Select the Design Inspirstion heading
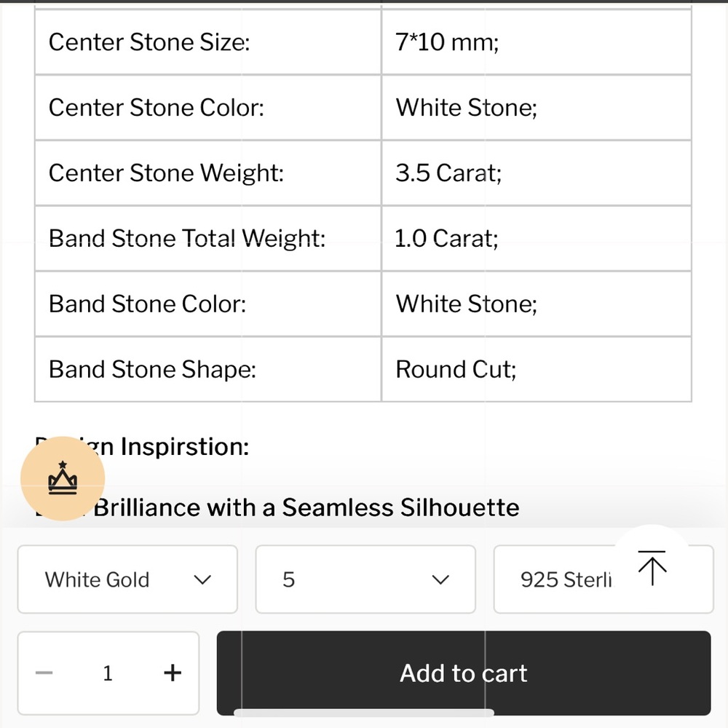The width and height of the screenshot is (728, 728). coord(142,447)
